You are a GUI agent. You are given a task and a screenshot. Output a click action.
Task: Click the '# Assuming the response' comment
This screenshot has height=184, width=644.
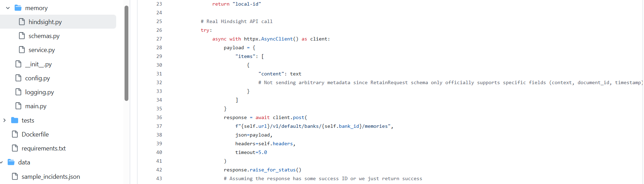pyautogui.click(x=323, y=178)
